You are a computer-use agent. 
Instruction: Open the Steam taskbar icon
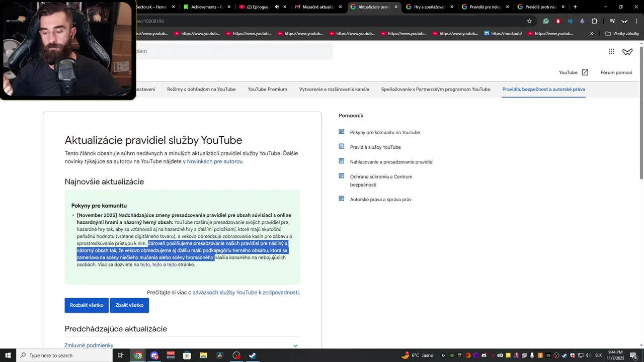[x=253, y=355]
